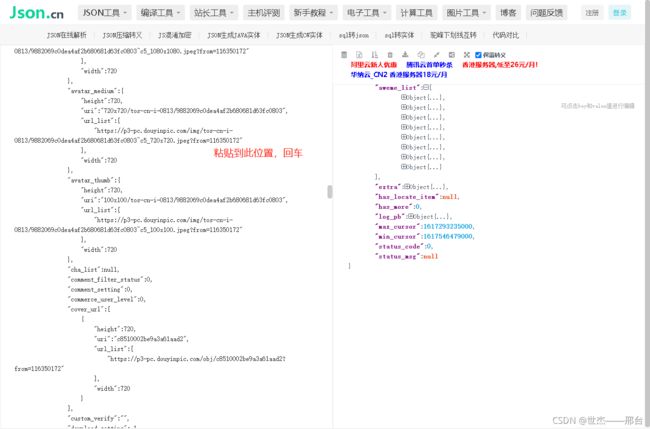
Task: Open the 香港服务器低至26元/月 ad link
Action: pyautogui.click(x=500, y=65)
